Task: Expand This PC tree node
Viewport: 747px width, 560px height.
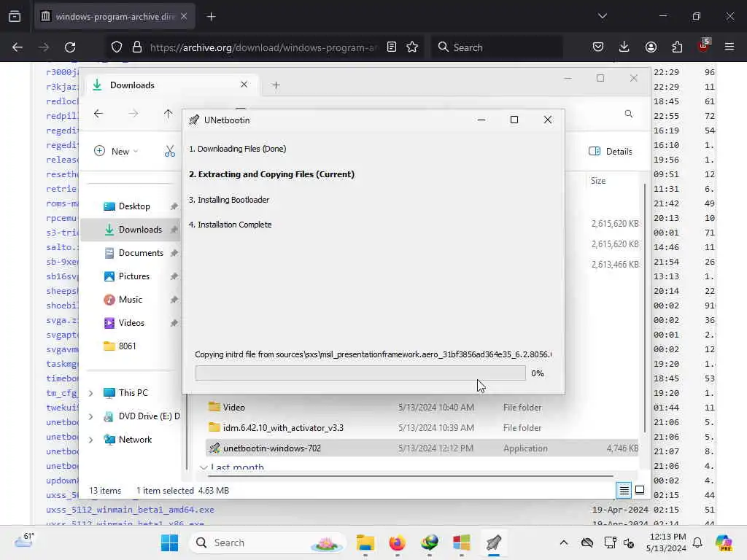Action: pyautogui.click(x=91, y=393)
